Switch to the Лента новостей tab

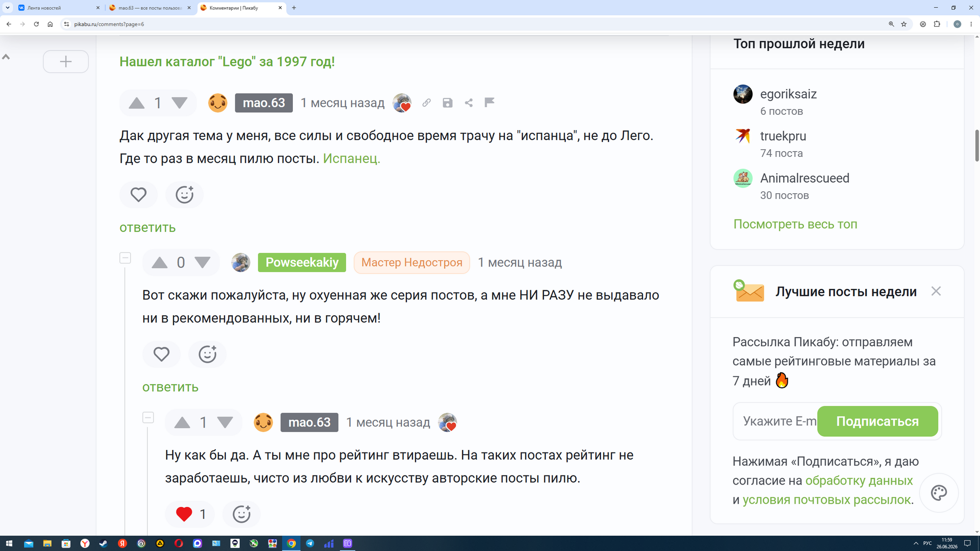[x=57, y=8]
